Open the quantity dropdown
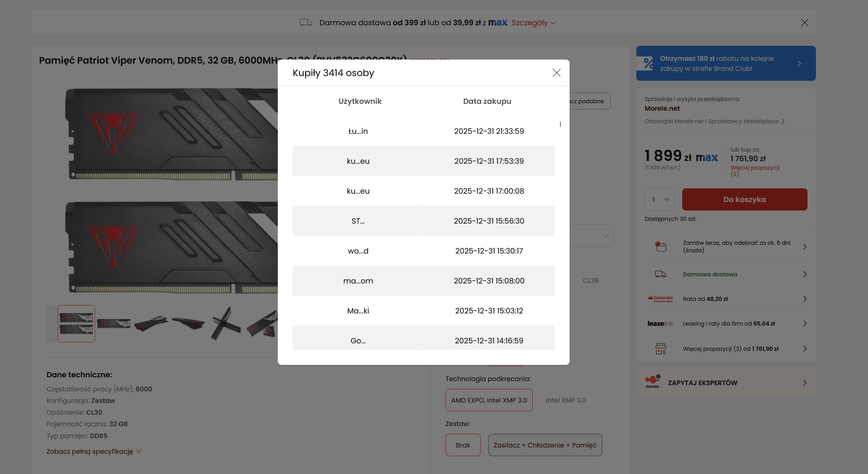Viewport: 868px width, 474px height. (659, 199)
